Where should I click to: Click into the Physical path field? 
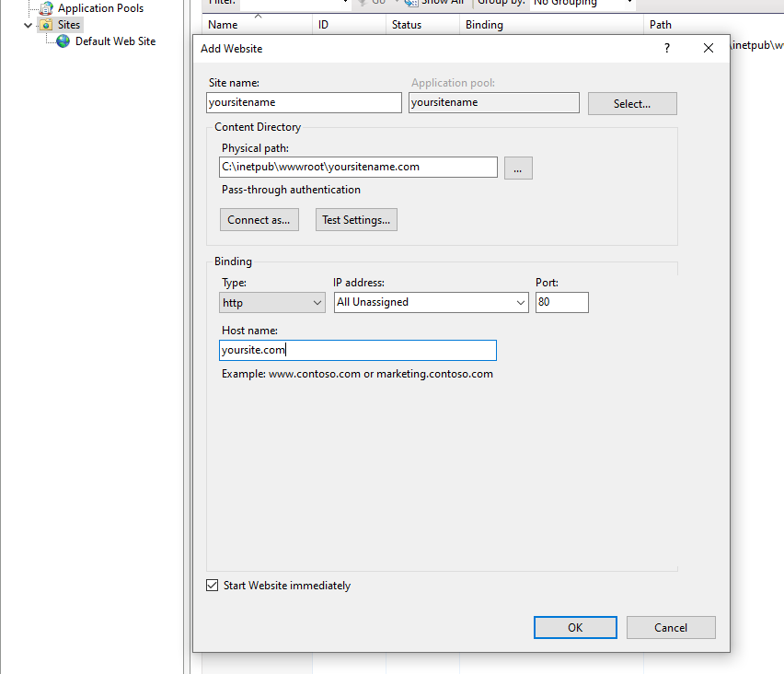pos(358,168)
